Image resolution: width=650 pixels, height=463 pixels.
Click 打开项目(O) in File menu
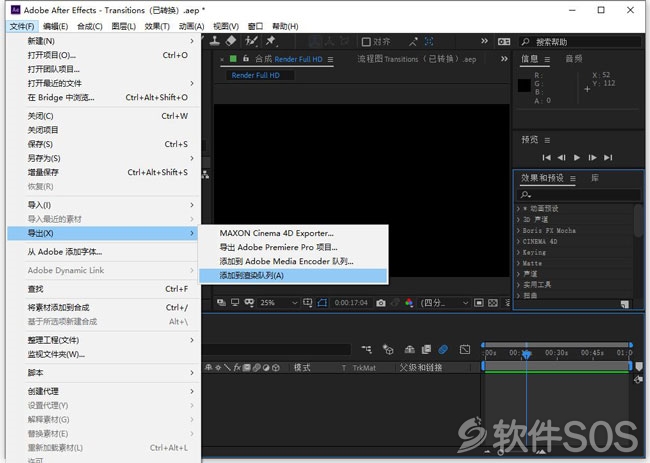pos(104,55)
